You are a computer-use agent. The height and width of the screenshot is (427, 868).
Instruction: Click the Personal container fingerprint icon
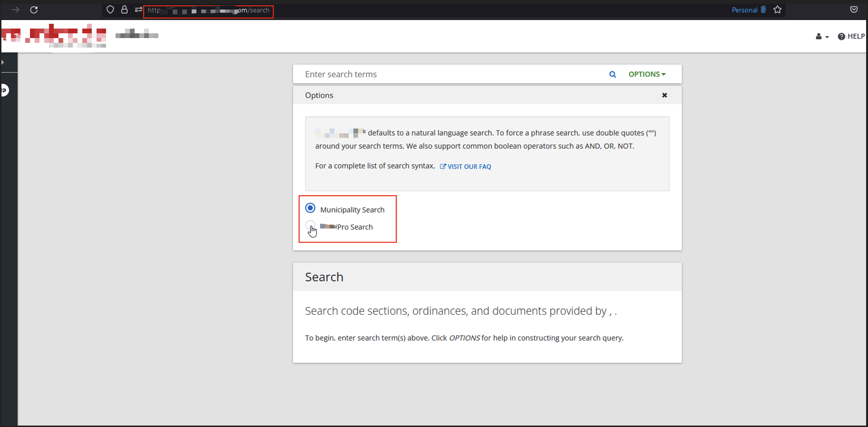[x=763, y=10]
